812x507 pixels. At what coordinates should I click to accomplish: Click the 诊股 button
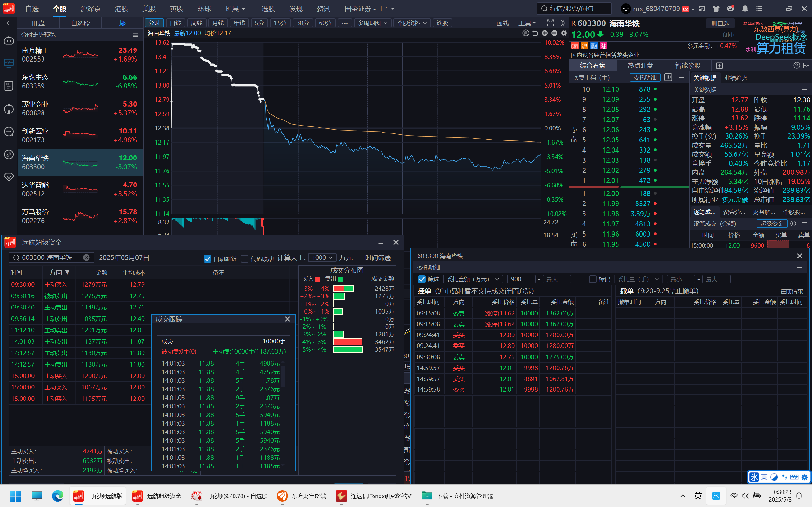(x=442, y=23)
